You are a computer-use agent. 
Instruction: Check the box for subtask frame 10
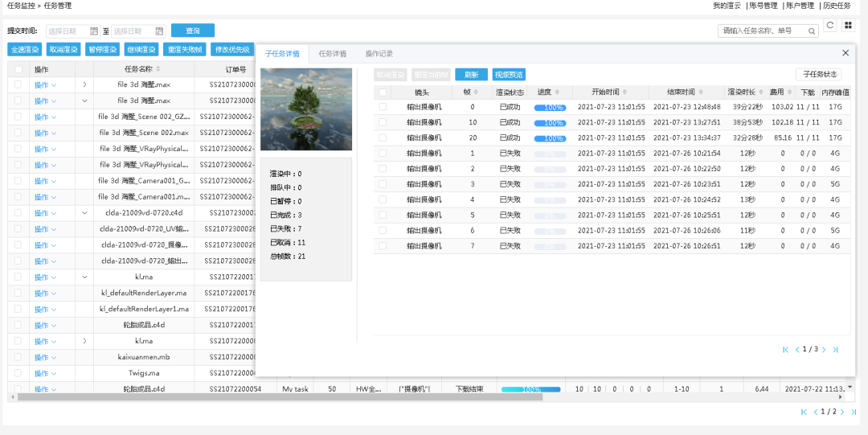point(383,123)
